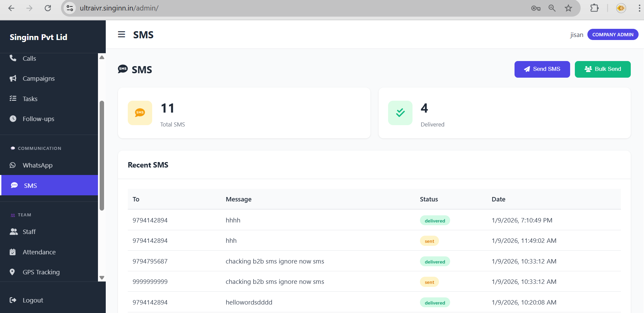Screen dimensions: 644x313
Task: Click the Send SMS button
Action: (x=542, y=69)
